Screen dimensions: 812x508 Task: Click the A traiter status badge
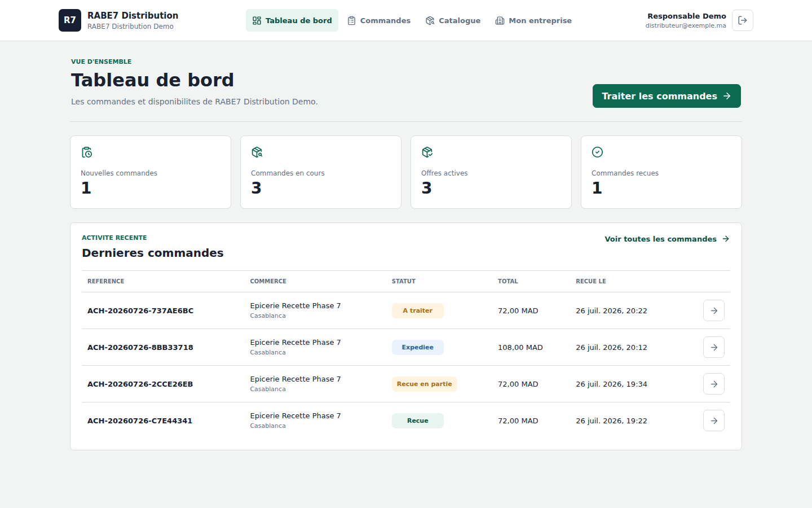[418, 310]
